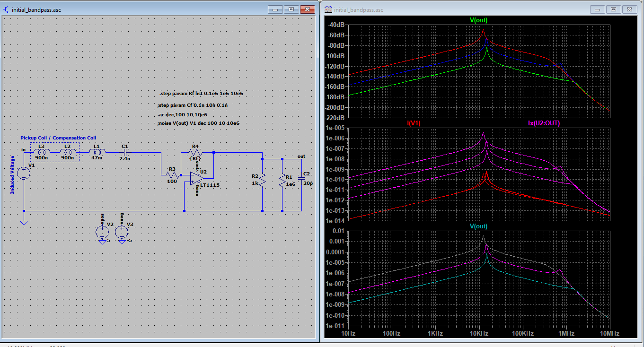This screenshot has height=347, width=644.
Task: Click the .ac dec 100 10 10e6 directive
Action: coord(182,114)
